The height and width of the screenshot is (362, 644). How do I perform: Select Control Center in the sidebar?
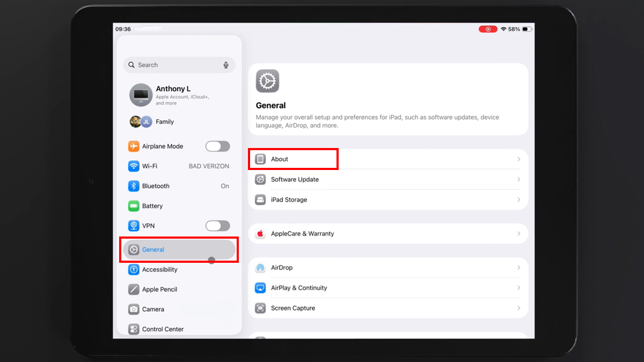coord(179,329)
